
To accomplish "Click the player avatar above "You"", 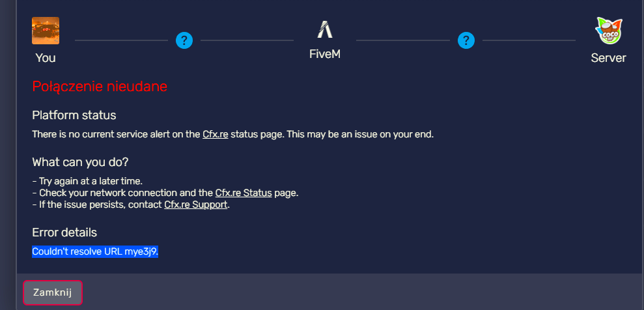I will pos(46,31).
